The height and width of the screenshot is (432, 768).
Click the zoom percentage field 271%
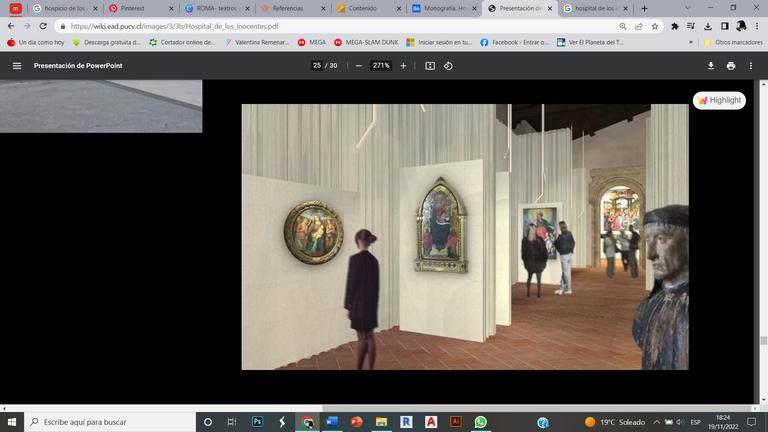tap(381, 66)
